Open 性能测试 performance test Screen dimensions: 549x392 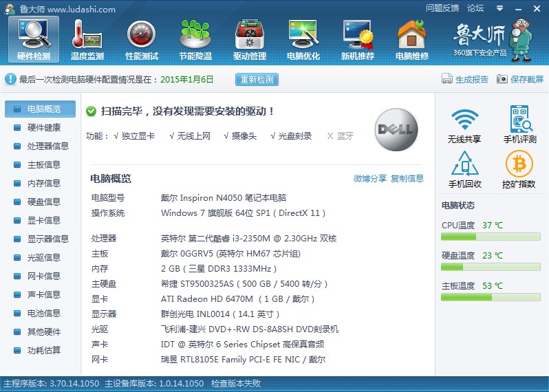[142, 39]
